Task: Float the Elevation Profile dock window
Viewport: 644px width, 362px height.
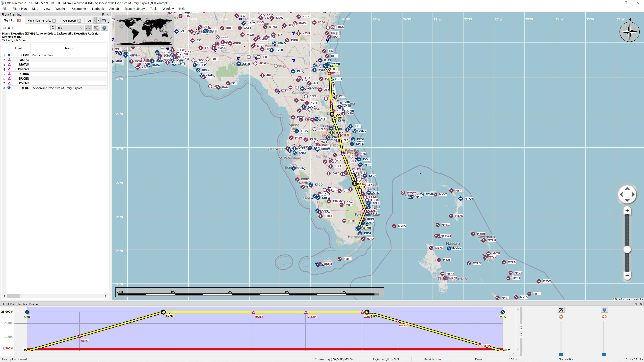Action: 636,304
